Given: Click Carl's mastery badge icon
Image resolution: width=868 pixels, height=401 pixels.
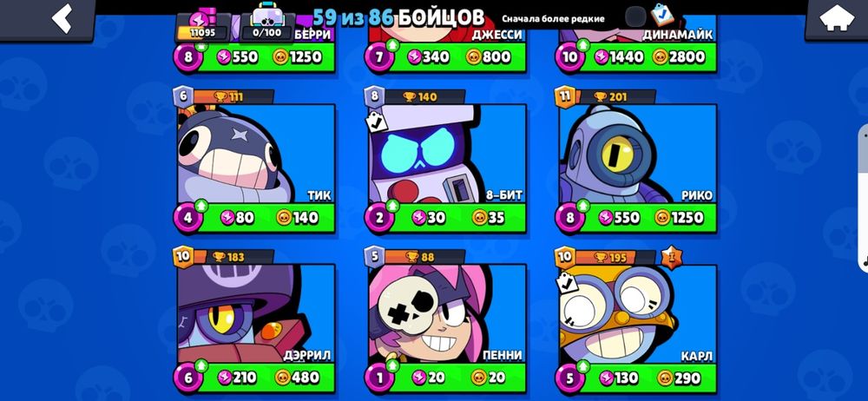Looking at the screenshot, I should [x=672, y=257].
